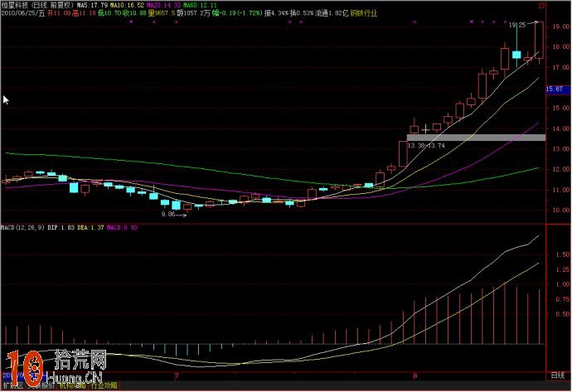Click the large cyan candlestick near the peak
Screen dimensions: 572x392
516,56
